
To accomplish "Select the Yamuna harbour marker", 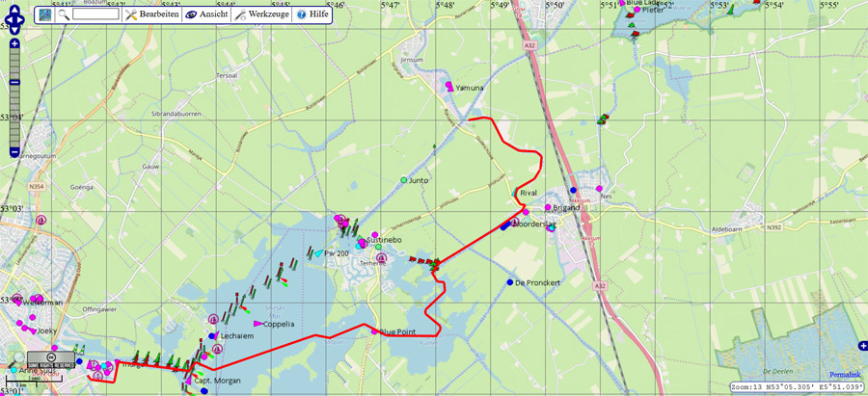I will 449,87.
